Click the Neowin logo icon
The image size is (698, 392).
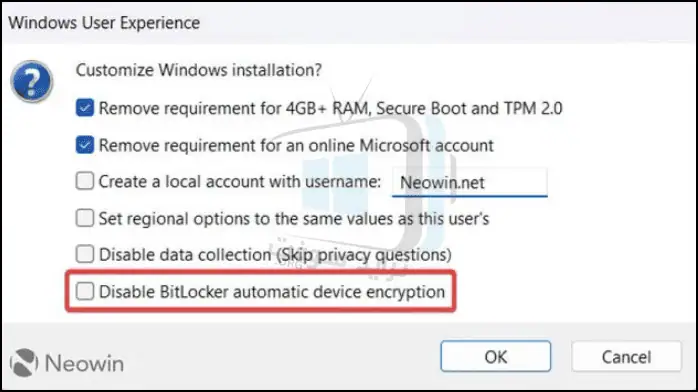pos(24,363)
